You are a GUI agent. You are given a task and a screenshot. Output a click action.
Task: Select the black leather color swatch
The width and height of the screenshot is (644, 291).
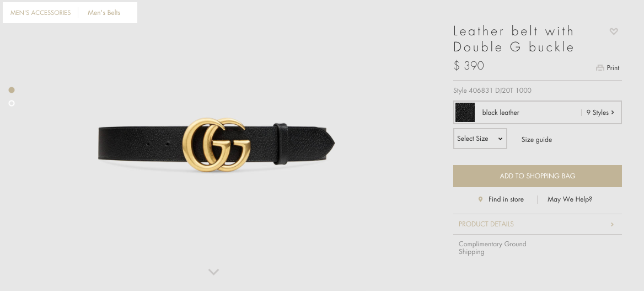pyautogui.click(x=465, y=112)
